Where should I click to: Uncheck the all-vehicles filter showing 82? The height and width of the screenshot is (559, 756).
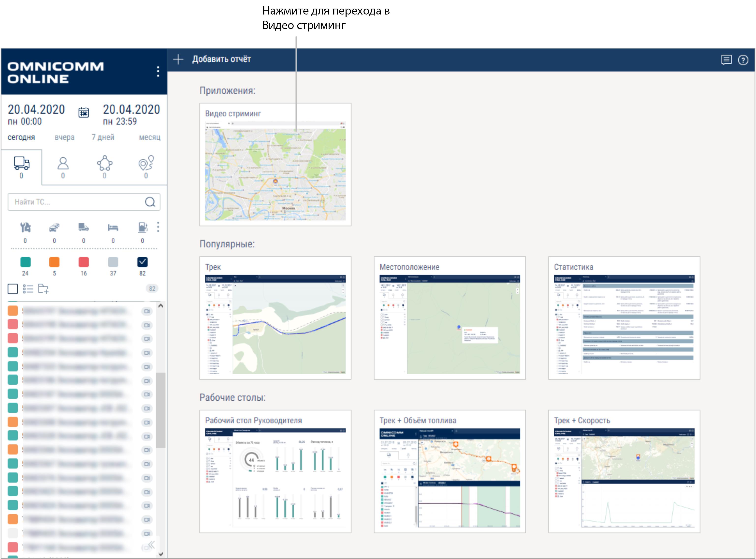(142, 262)
